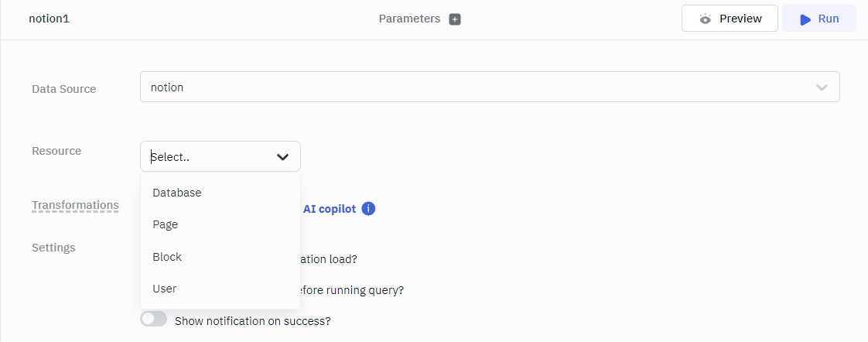Click the Transformations label
The image size is (868, 342).
[x=75, y=205]
